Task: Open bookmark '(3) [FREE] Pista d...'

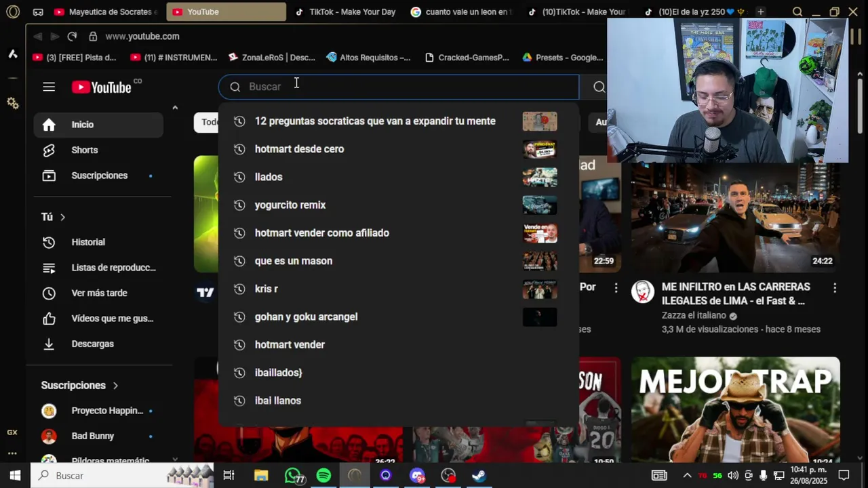Action: [75, 58]
